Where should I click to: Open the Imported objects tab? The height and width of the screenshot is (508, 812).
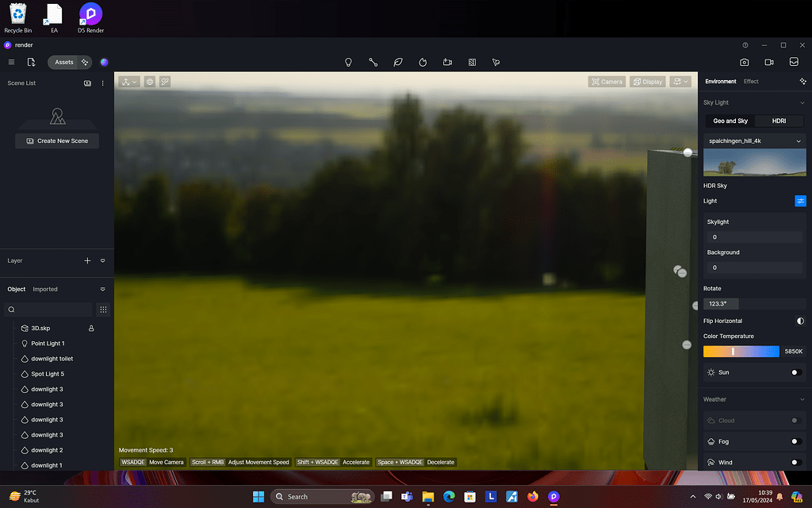tap(46, 289)
